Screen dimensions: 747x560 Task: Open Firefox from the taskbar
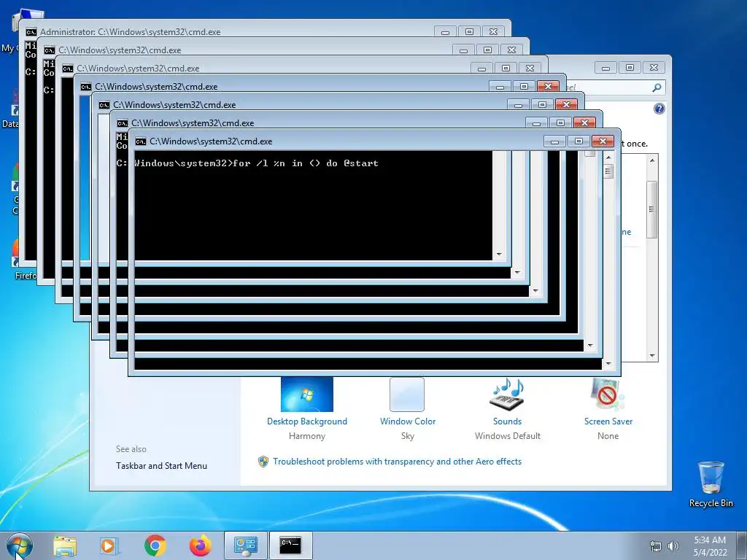pos(200,545)
